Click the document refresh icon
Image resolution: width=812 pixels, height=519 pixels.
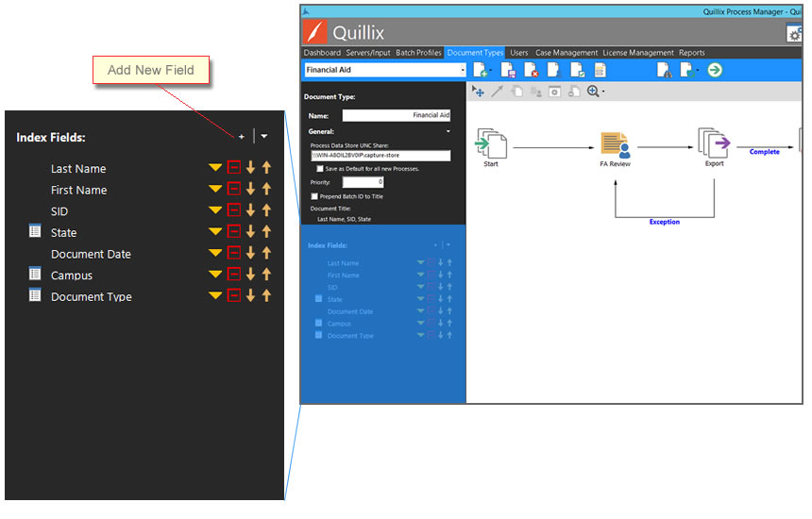point(687,70)
